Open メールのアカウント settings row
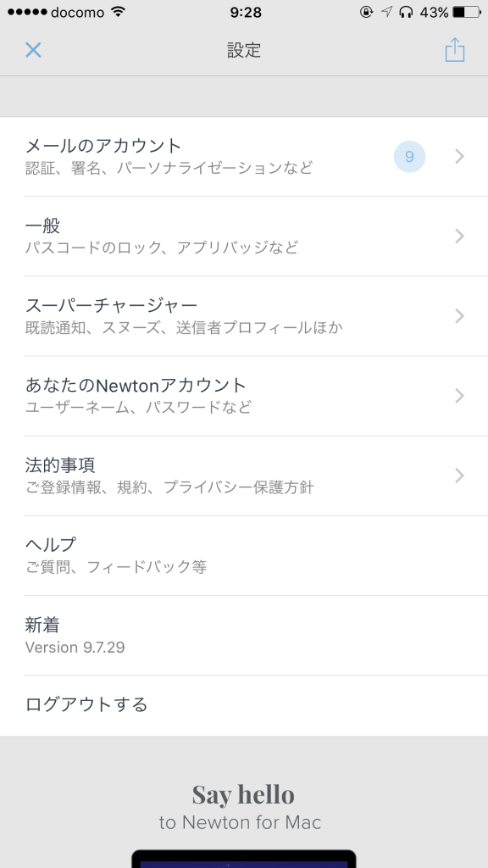Screen dimensions: 488x868 244,157
